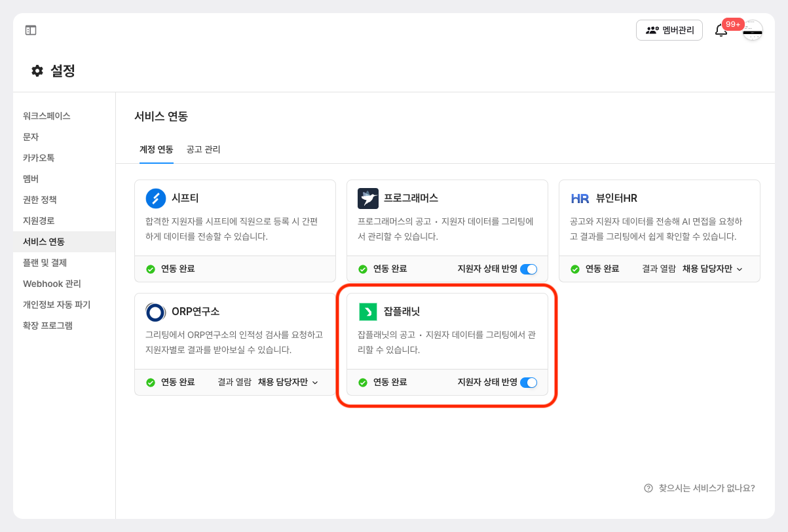Click the 멤버관리 button
This screenshot has width=788, height=532.
point(669,30)
